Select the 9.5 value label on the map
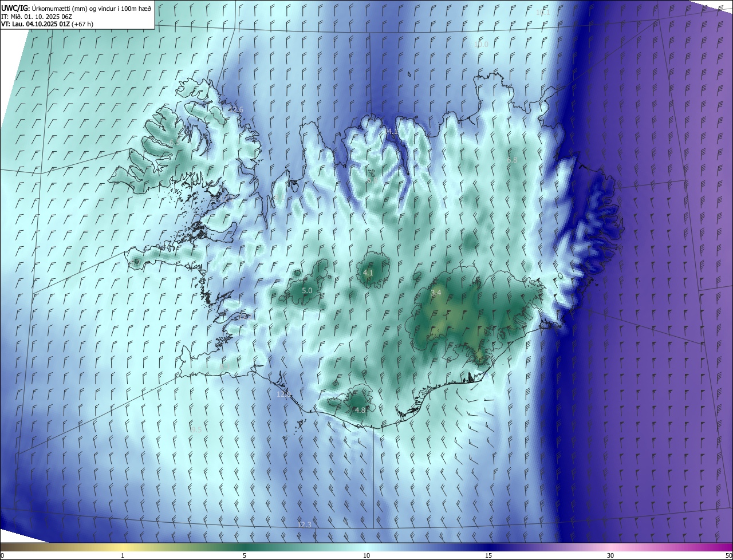733x560 pixels. point(196,429)
